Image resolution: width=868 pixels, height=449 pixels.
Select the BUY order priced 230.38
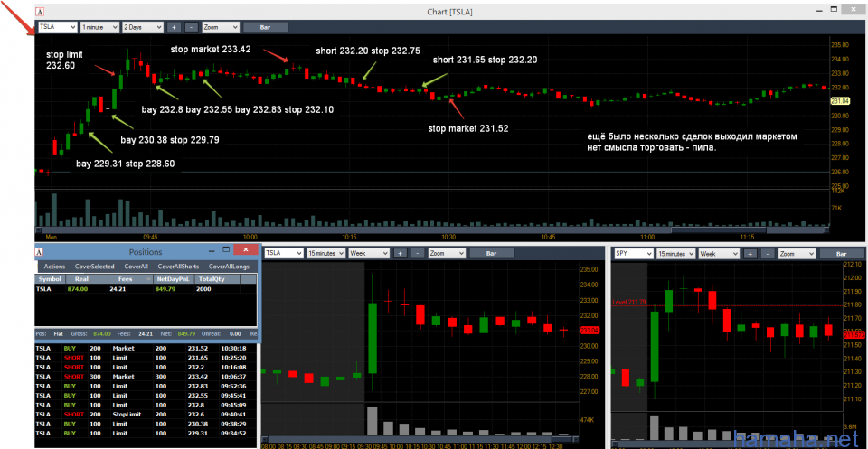click(146, 424)
